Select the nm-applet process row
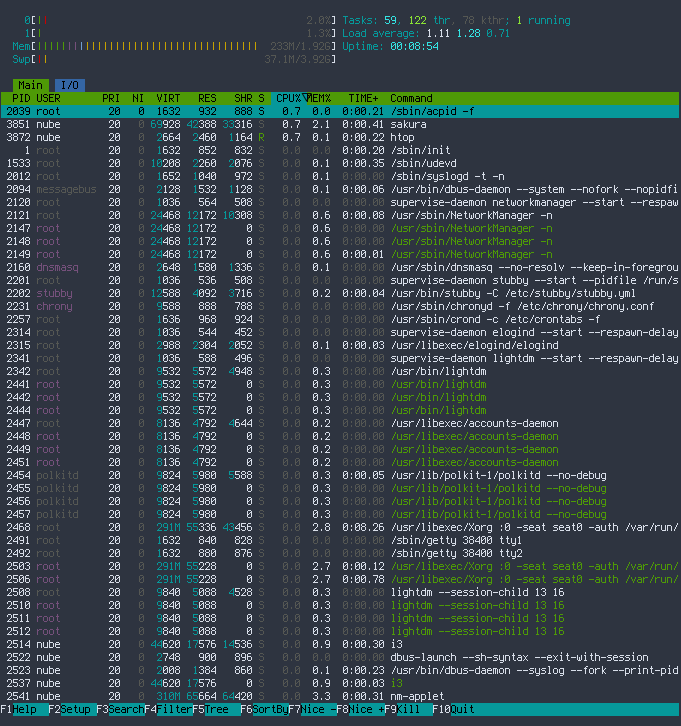Screen dimensions: 681x726 pyautogui.click(x=340, y=696)
